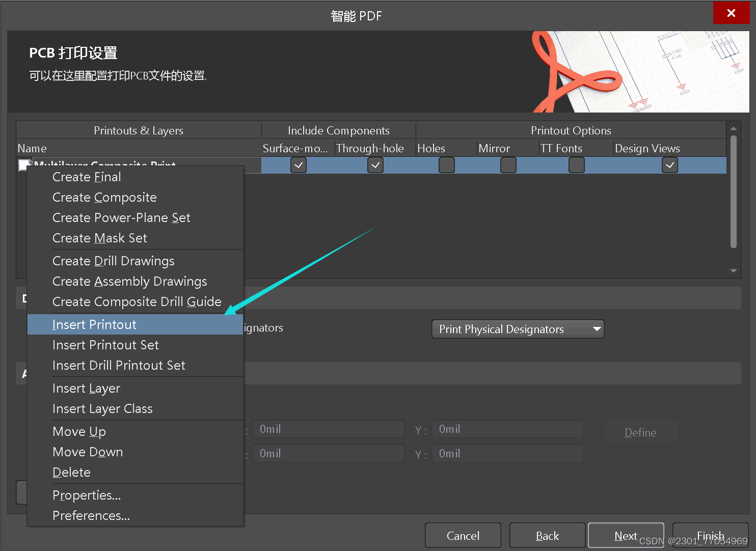Select Create Composite Drill Guide
Viewport: 756px width, 551px height.
coord(135,302)
